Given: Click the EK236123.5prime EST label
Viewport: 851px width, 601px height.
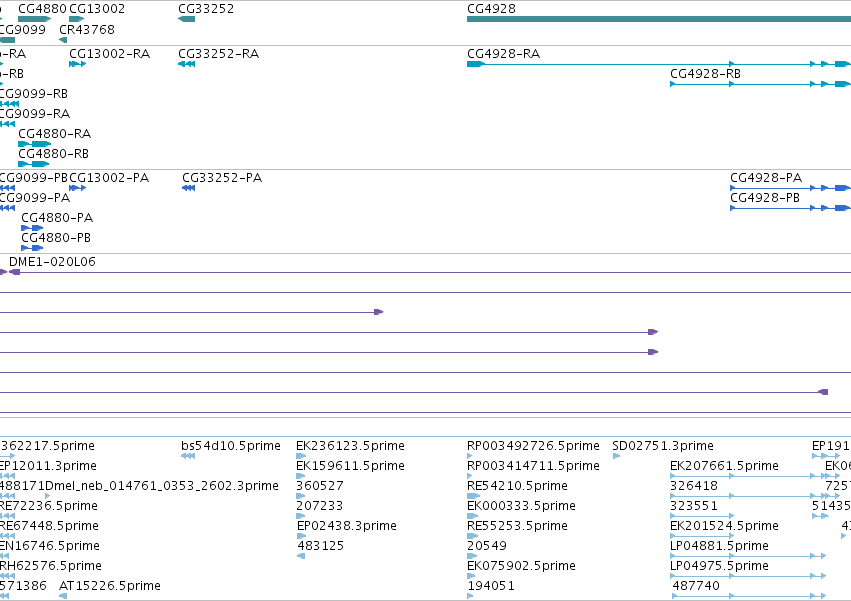Looking at the screenshot, I should (350, 446).
